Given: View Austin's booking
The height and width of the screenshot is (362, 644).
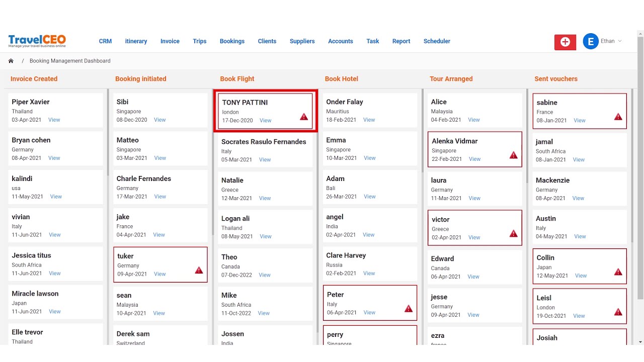Looking at the screenshot, I should pos(580,236).
